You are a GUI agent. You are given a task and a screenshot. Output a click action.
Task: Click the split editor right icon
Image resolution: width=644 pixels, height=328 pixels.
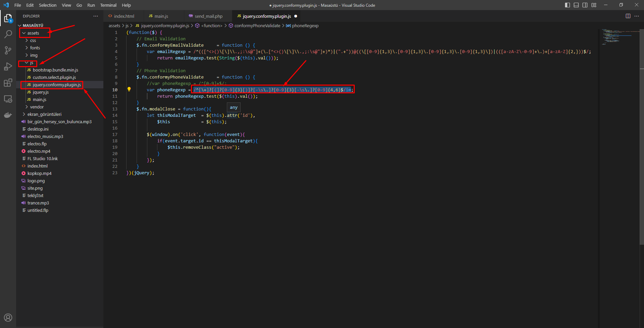pos(628,16)
